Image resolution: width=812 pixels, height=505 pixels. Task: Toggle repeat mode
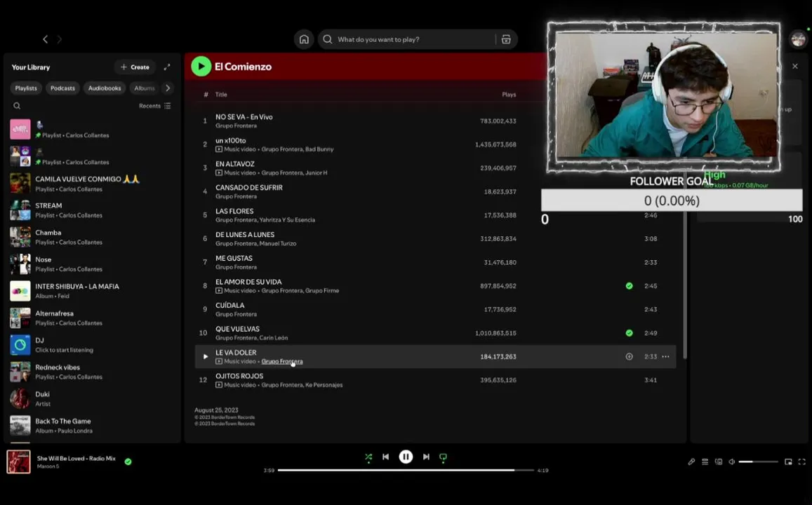pos(443,457)
